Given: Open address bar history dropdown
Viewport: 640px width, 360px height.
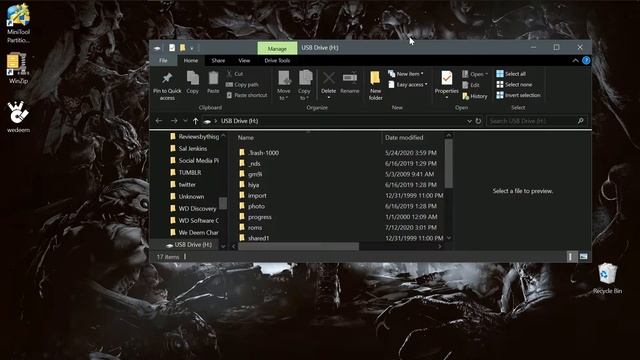Looking at the screenshot, I should (x=469, y=121).
